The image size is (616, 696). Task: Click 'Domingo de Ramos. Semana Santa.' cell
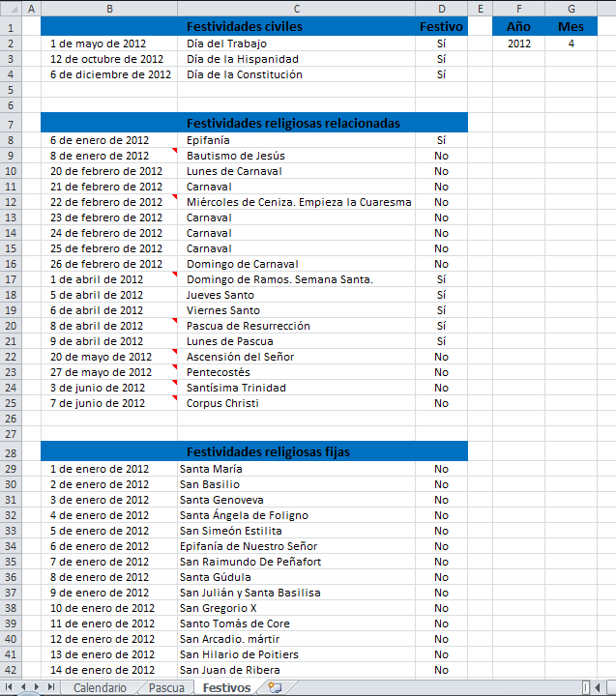tap(297, 279)
